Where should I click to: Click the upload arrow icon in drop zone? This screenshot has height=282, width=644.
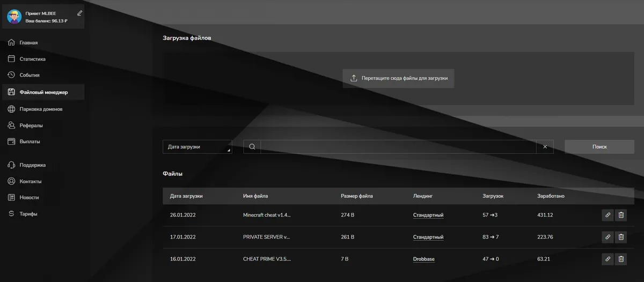click(x=354, y=78)
